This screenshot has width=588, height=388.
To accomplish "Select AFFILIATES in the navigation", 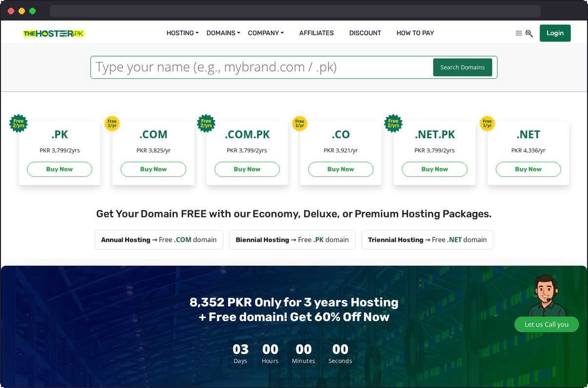I will coord(316,33).
